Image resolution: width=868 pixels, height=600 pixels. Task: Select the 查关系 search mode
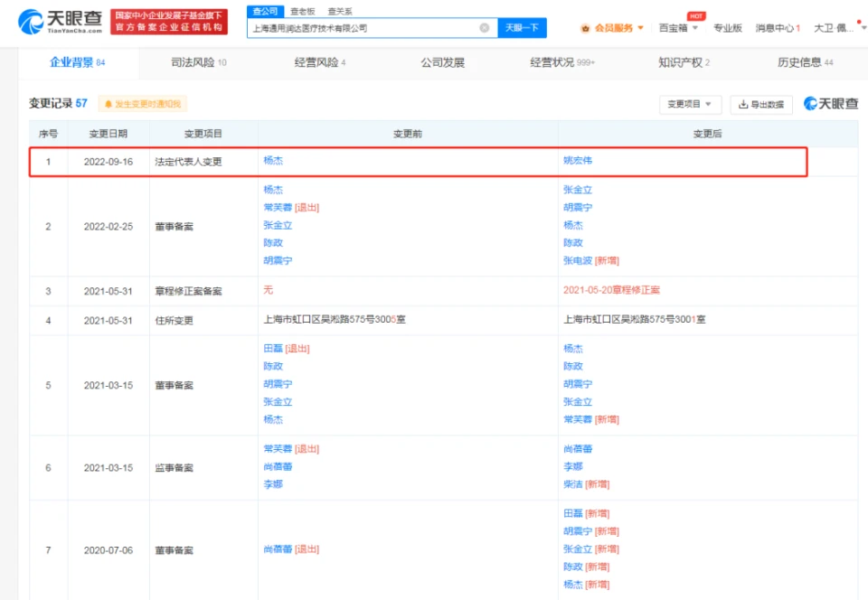pyautogui.click(x=339, y=11)
